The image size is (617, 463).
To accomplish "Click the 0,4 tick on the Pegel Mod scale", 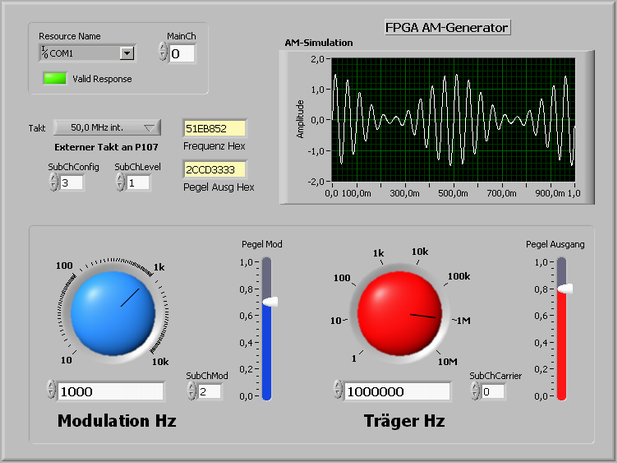I will (x=246, y=343).
